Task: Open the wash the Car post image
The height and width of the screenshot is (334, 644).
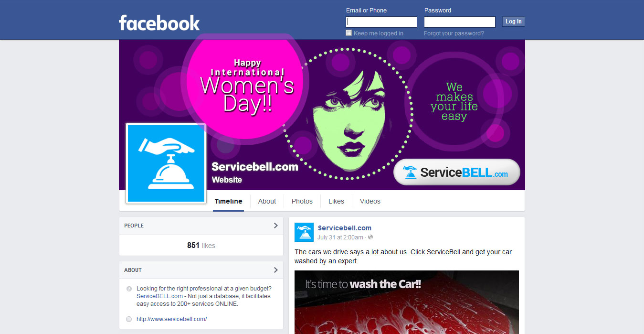Action: coord(407,302)
